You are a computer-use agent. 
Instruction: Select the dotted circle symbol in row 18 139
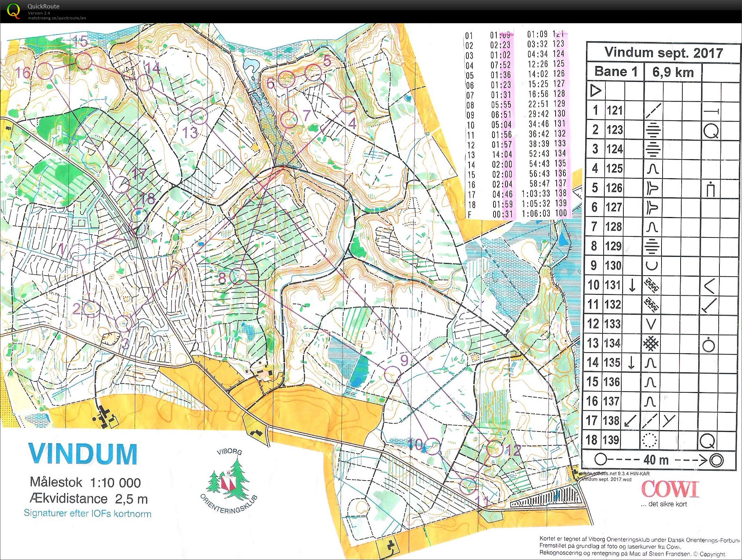[649, 440]
